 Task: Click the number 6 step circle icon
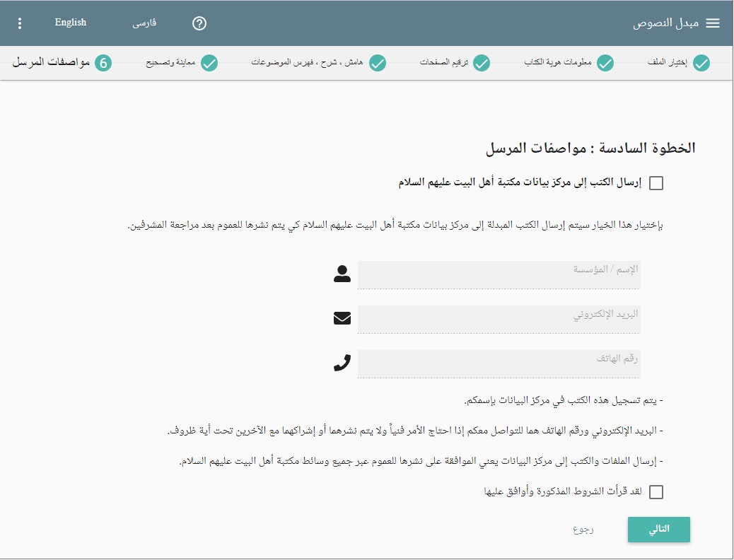click(x=103, y=64)
